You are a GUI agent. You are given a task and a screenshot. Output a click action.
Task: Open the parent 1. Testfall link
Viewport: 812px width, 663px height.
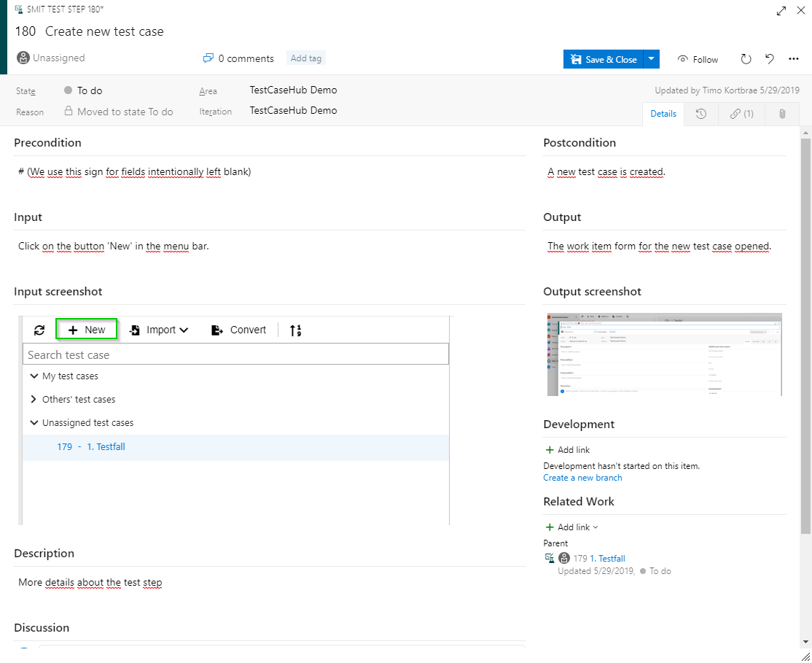[x=607, y=558]
